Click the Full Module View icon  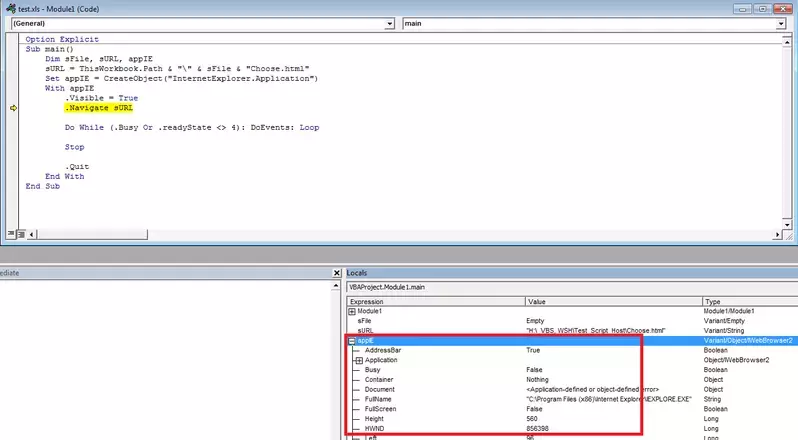click(21, 234)
